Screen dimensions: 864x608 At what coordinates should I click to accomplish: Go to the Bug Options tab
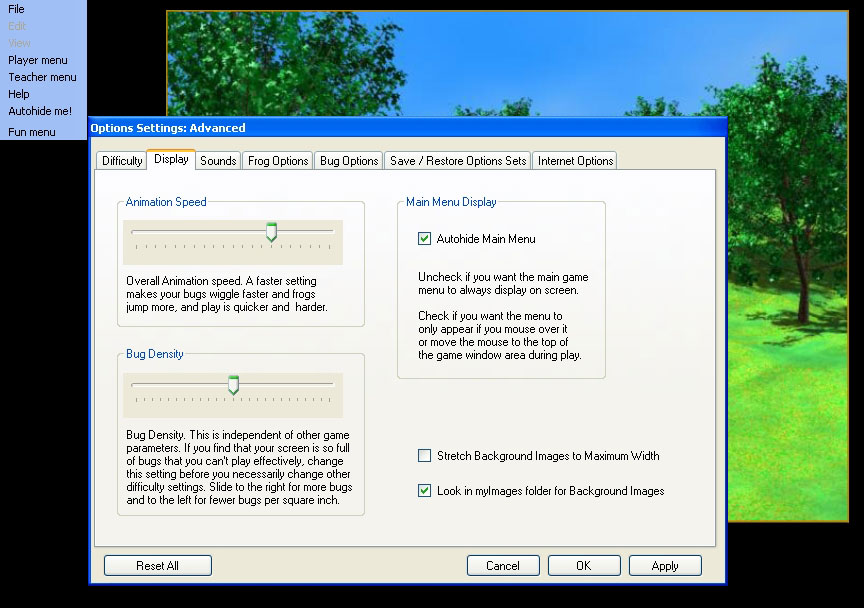tap(349, 161)
